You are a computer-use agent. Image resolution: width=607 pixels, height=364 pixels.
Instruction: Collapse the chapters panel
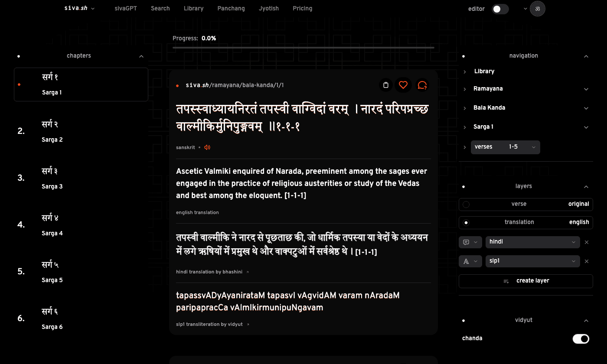click(141, 56)
